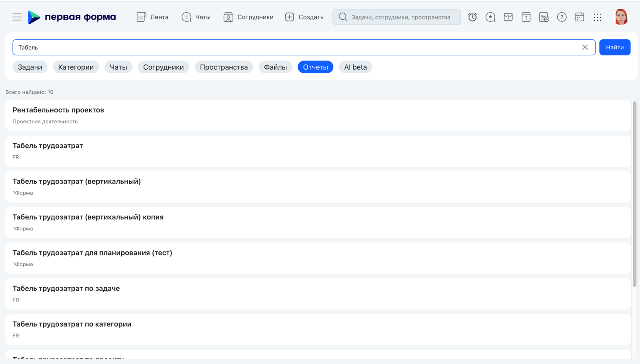Open the window with exclamation mark icon
The image size is (640, 364).
point(526,17)
